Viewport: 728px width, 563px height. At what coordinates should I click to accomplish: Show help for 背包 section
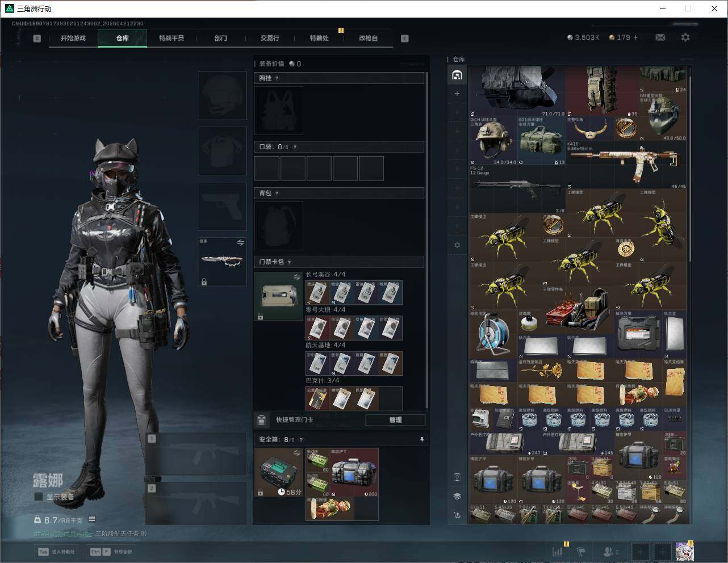pos(277,194)
